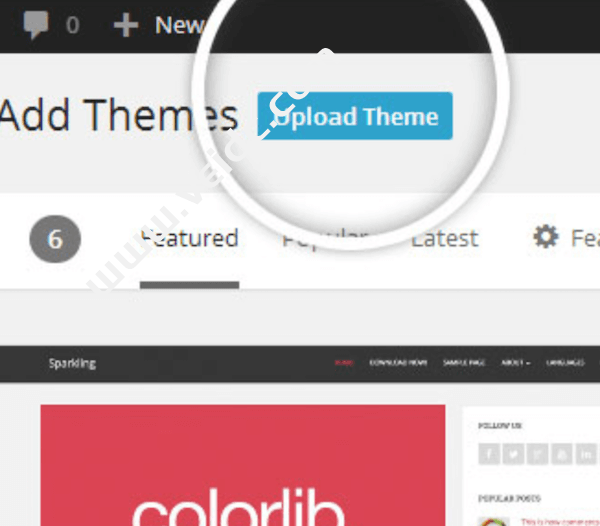Open the comments speech bubble icon
Screen dimensions: 600x526
pos(36,25)
